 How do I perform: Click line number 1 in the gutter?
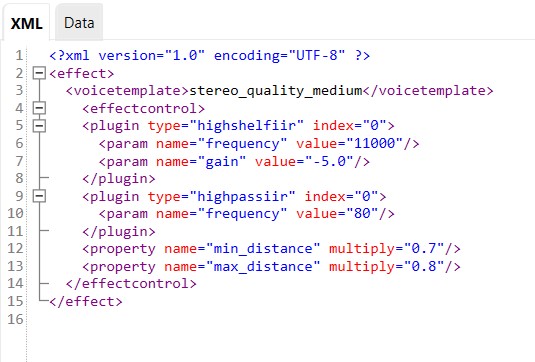point(19,55)
